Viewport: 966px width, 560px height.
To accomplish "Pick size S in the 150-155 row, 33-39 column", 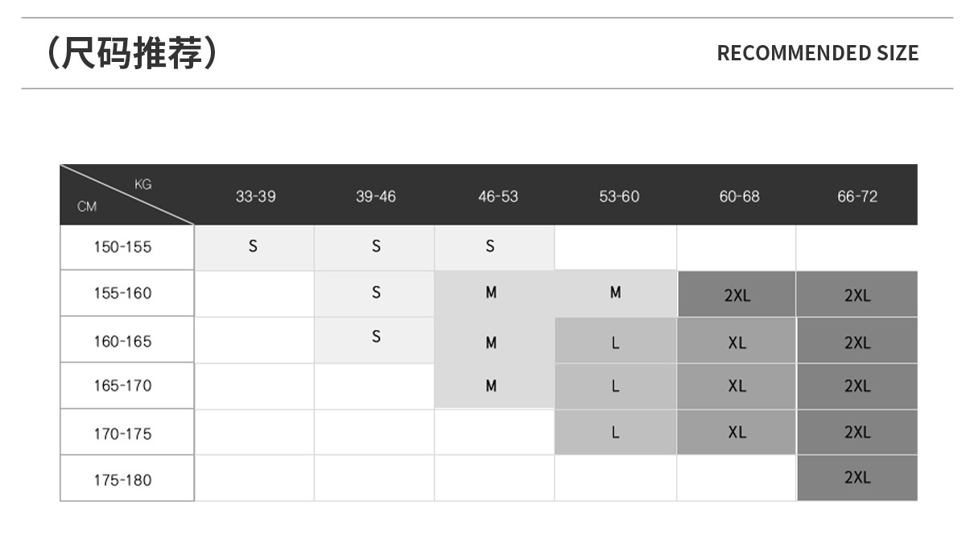I will (x=253, y=247).
